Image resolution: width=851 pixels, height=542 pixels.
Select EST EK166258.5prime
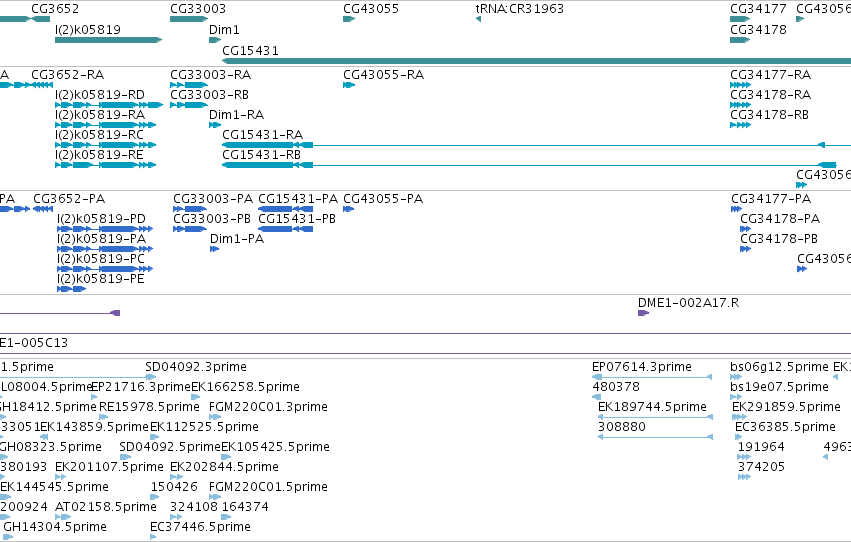[196, 397]
